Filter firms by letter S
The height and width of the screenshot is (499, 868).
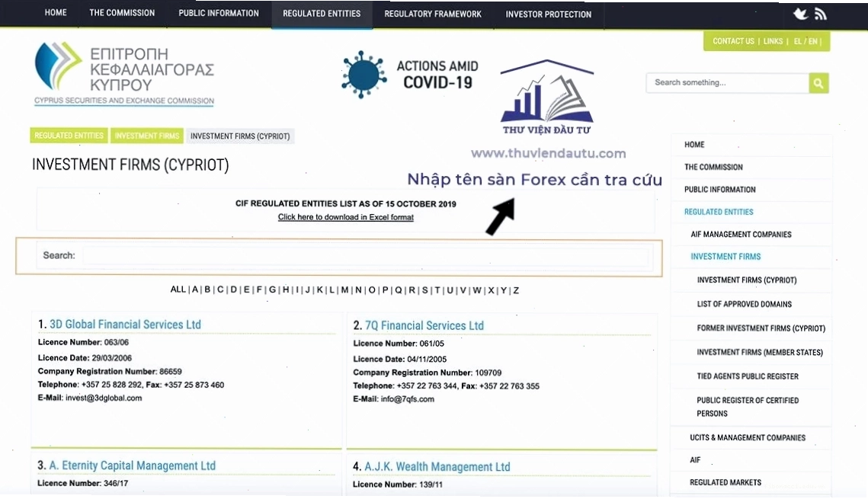coord(424,290)
